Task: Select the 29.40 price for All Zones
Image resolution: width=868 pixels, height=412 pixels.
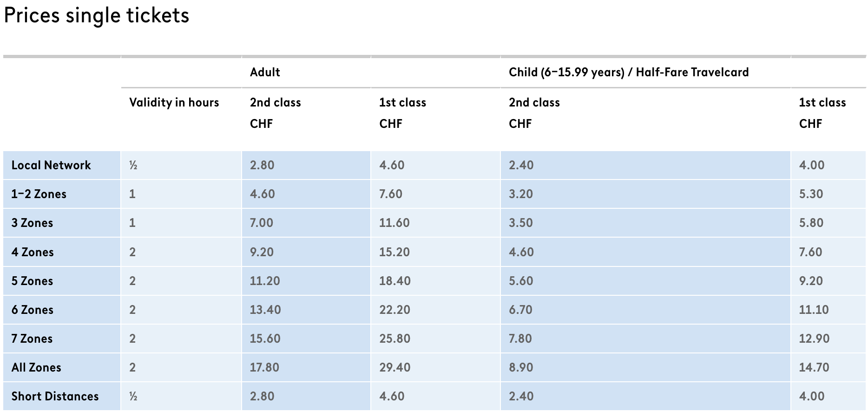Action: point(395,367)
